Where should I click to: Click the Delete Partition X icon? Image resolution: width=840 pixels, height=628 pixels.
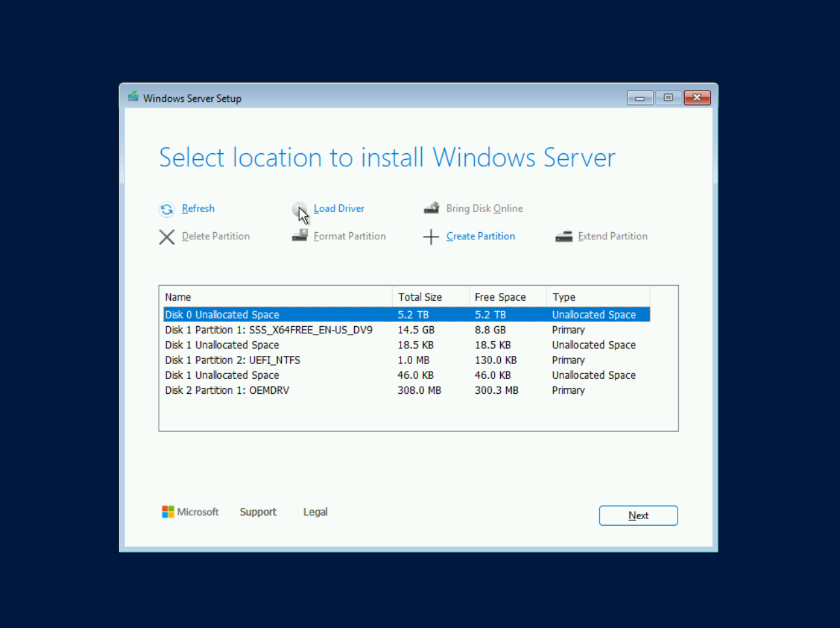coord(167,237)
